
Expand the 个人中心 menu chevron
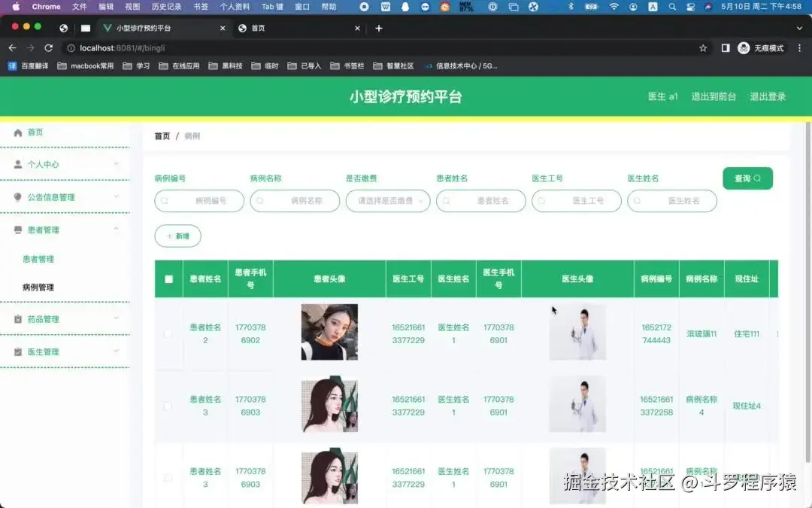(x=117, y=164)
